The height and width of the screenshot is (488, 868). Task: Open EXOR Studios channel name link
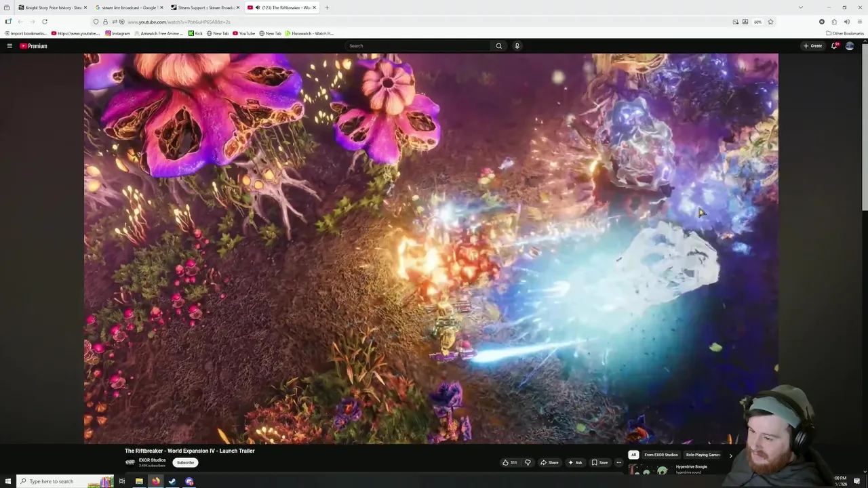tap(152, 460)
